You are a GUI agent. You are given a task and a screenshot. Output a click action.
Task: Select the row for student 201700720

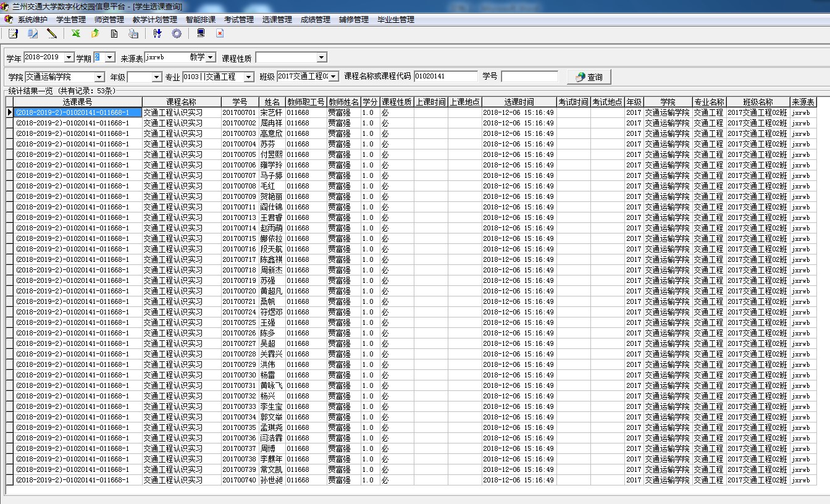pyautogui.click(x=239, y=291)
